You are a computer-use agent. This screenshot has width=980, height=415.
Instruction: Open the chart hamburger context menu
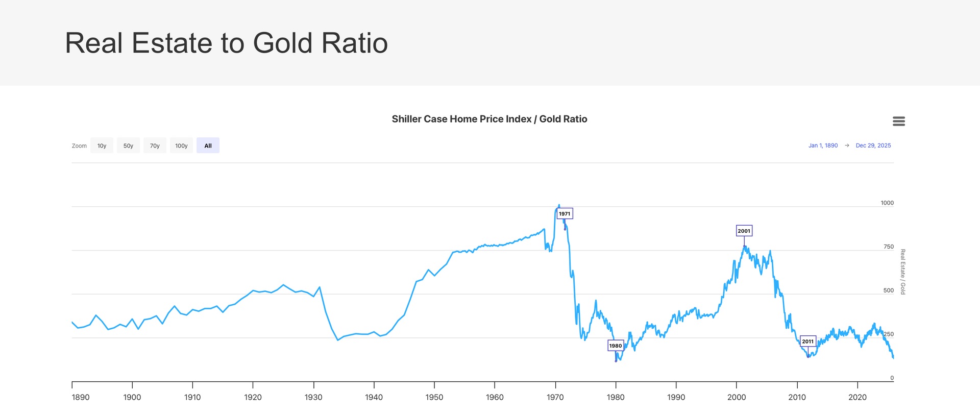[x=898, y=121]
